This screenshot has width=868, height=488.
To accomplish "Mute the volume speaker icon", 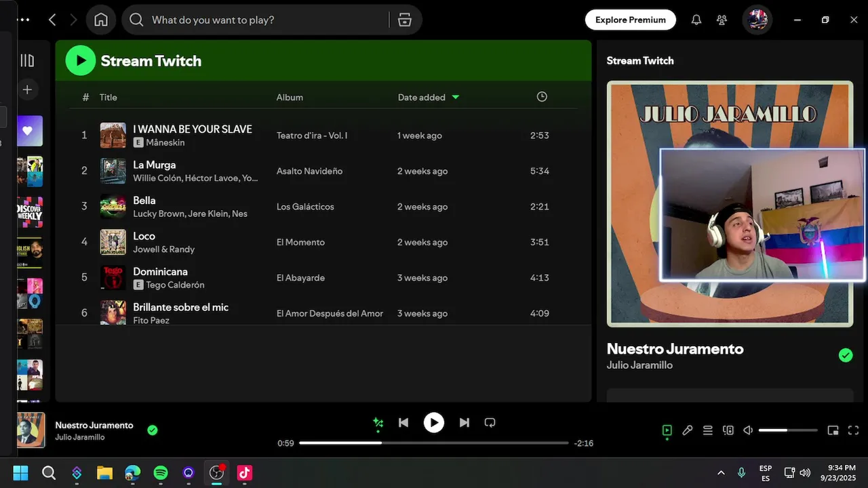I will coord(748,430).
